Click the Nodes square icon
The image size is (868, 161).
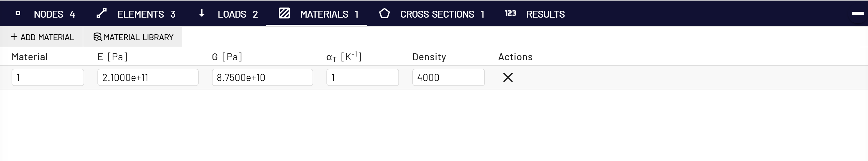point(18,14)
